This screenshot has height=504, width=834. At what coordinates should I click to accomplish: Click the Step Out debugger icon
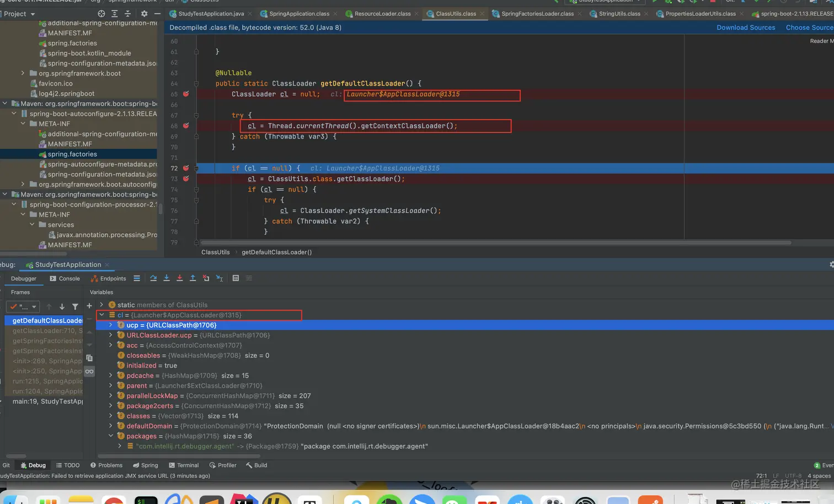click(x=193, y=278)
